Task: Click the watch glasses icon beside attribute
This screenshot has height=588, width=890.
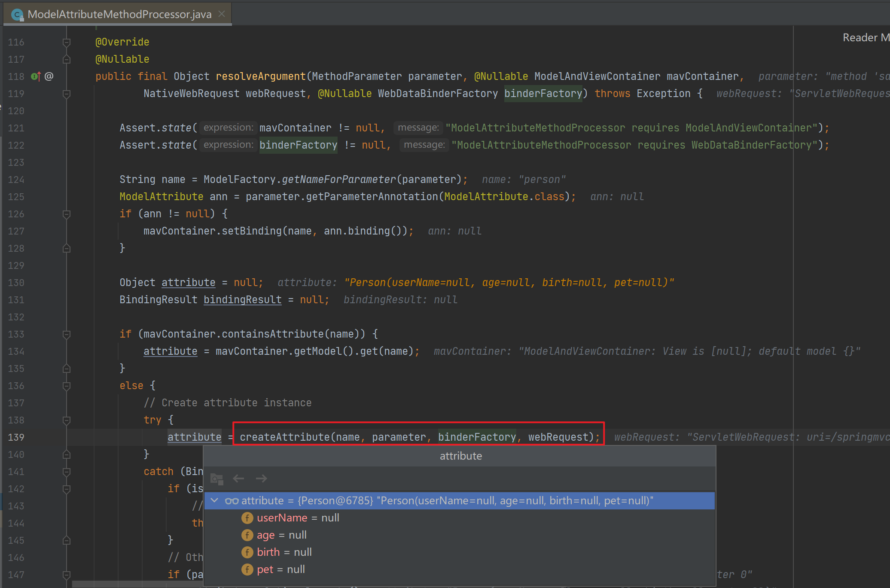Action: tap(232, 501)
